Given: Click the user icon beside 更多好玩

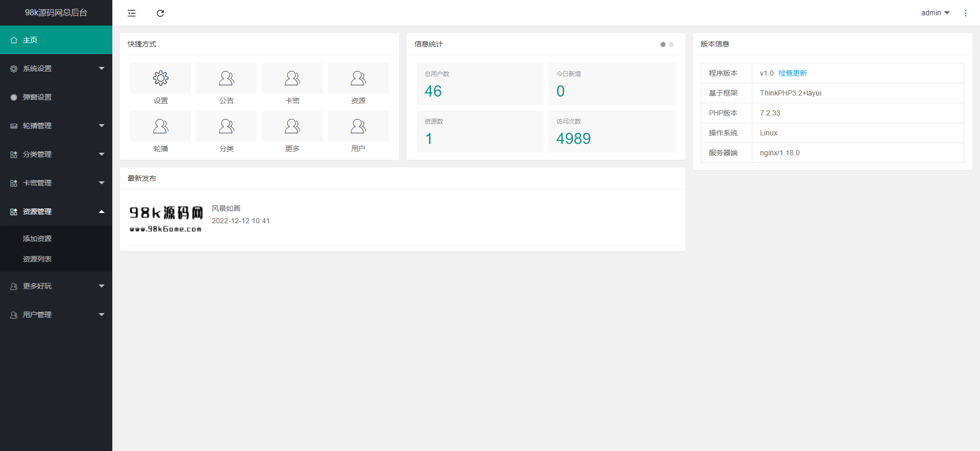Looking at the screenshot, I should tap(14, 286).
